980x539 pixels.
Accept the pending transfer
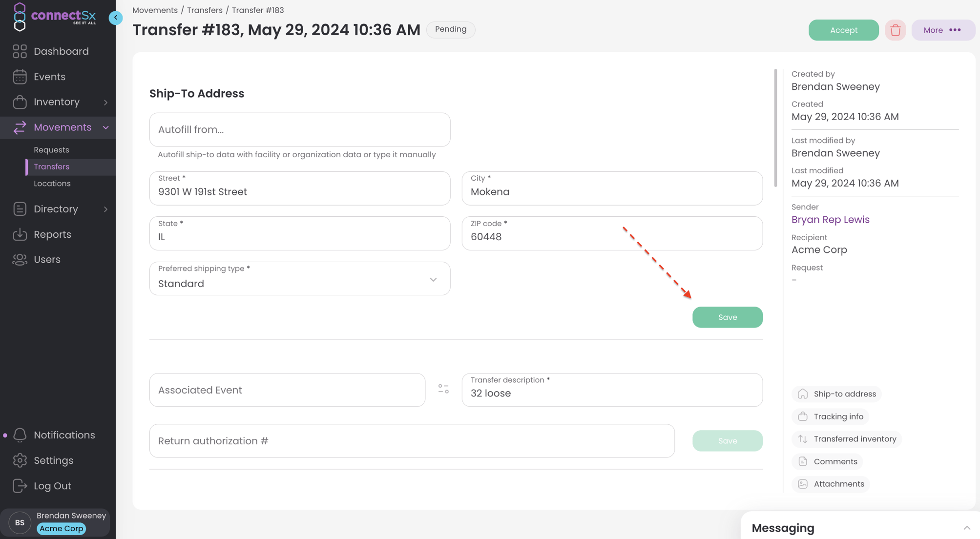coord(843,30)
